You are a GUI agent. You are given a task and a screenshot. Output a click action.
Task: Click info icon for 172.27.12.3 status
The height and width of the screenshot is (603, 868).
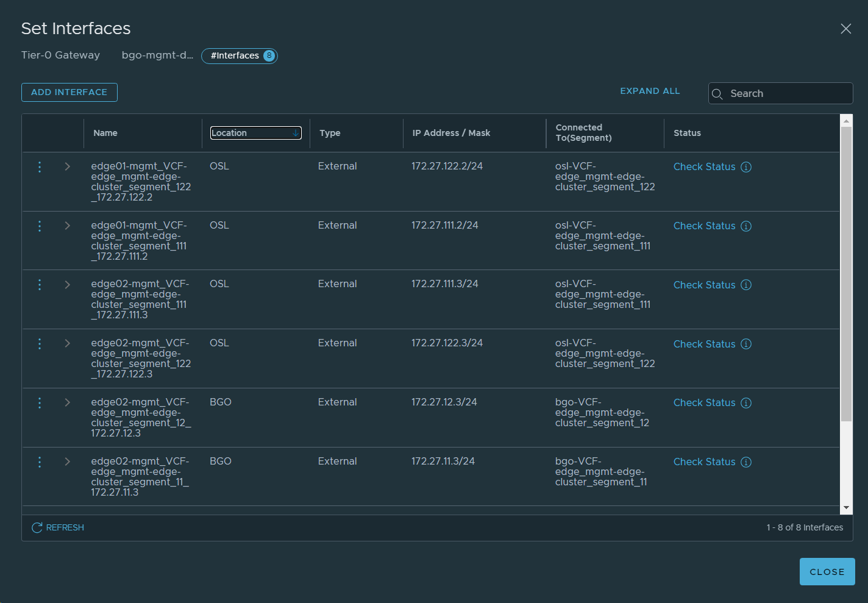pyautogui.click(x=746, y=403)
